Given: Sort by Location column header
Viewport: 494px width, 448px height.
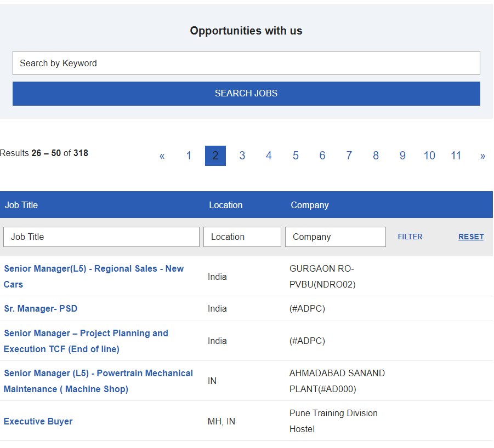Looking at the screenshot, I should (225, 205).
